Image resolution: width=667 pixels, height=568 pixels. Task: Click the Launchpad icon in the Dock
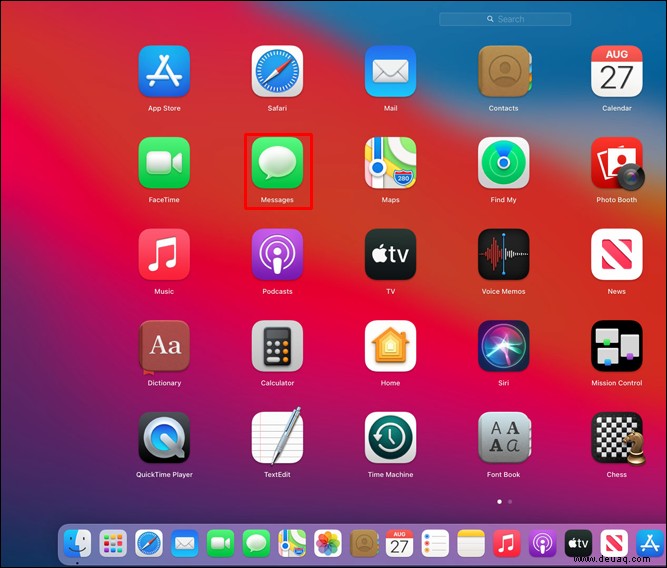click(113, 543)
